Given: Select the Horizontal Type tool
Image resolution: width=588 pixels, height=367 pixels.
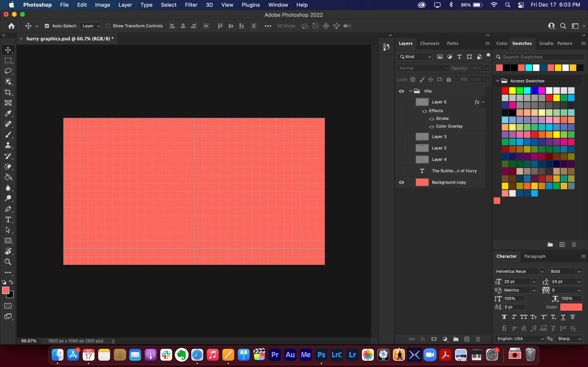Looking at the screenshot, I should [x=8, y=219].
